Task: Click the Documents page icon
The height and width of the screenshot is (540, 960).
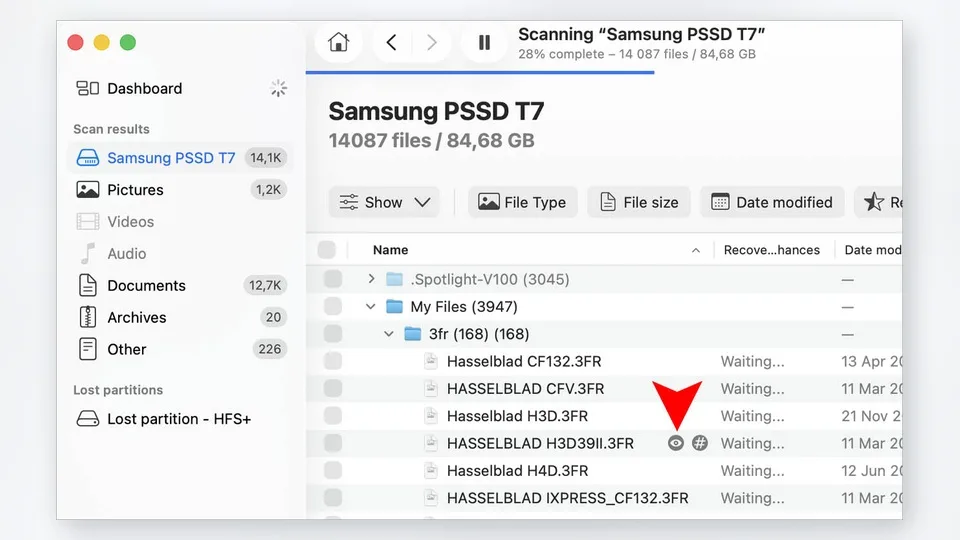Action: 88,285
